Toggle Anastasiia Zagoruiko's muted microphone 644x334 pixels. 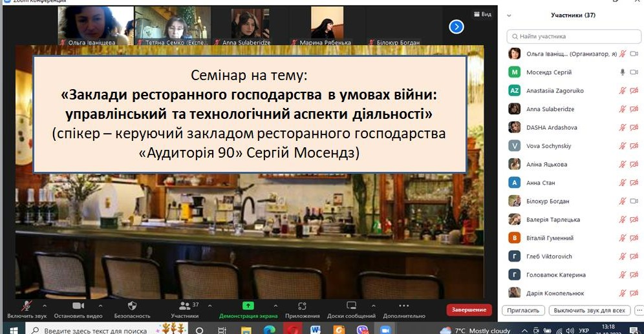pyautogui.click(x=623, y=91)
